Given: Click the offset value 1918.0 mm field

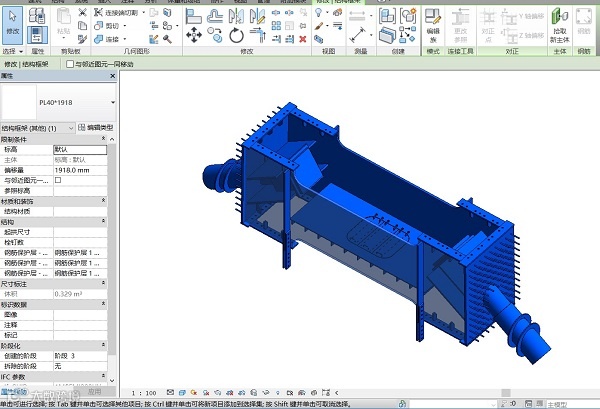Looking at the screenshot, I should pos(80,170).
